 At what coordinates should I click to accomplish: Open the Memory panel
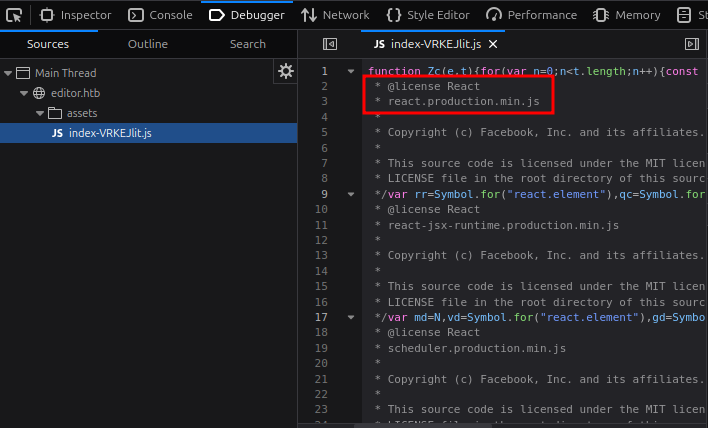point(627,15)
